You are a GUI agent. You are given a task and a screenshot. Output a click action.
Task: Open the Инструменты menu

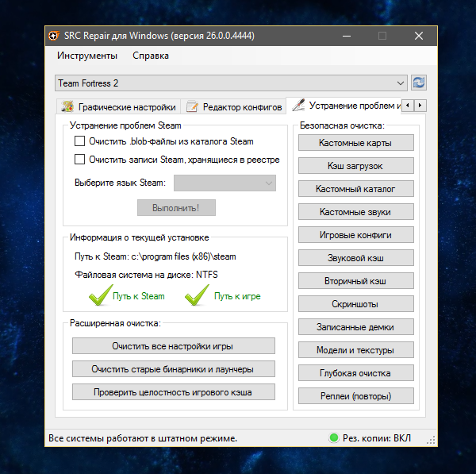pyautogui.click(x=87, y=56)
